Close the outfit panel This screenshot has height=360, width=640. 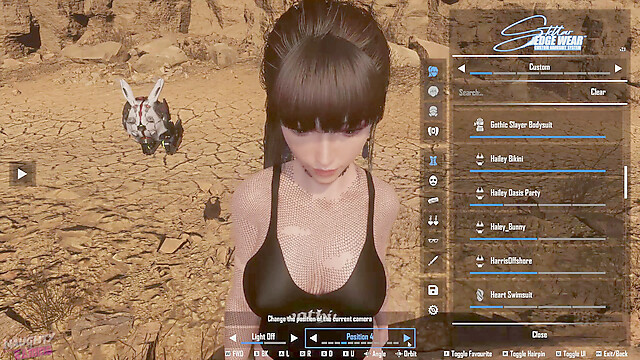540,335
